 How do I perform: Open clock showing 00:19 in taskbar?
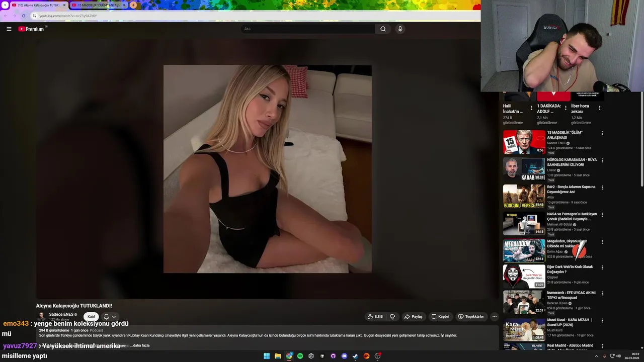pos(631,356)
